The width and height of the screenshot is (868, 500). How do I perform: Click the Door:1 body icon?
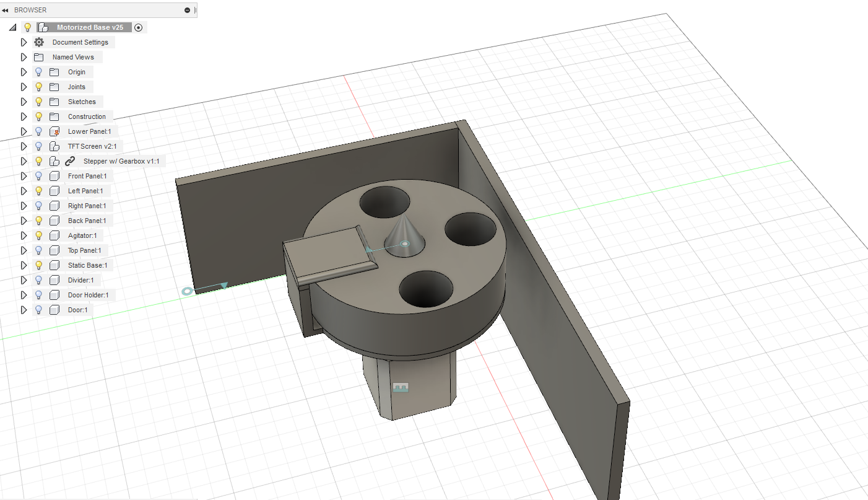click(x=54, y=310)
